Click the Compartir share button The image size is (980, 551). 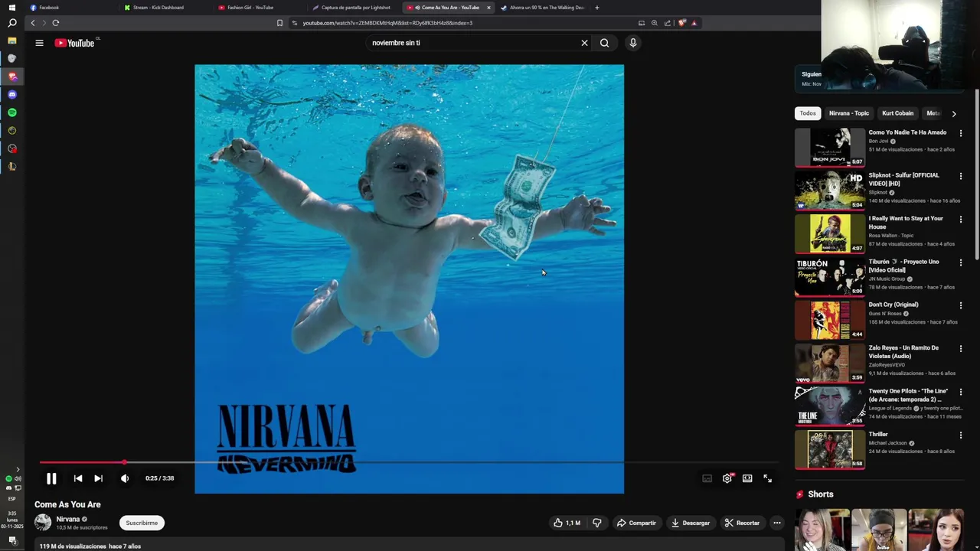[636, 523]
